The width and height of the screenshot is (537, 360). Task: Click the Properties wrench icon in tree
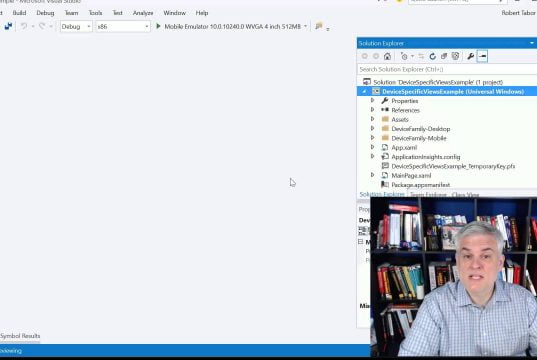[385, 101]
